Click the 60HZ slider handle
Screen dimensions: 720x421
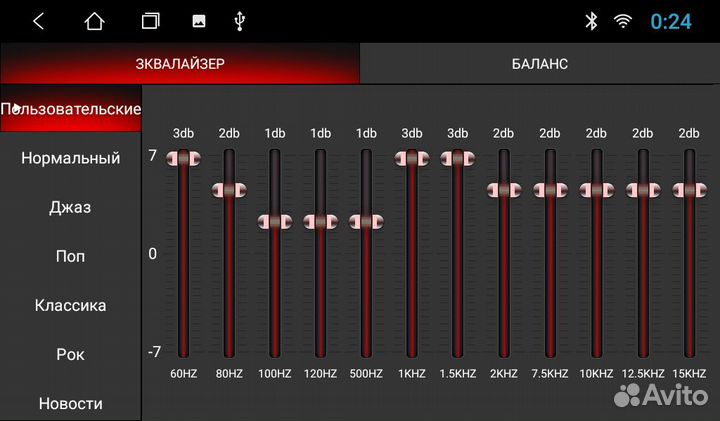183,158
